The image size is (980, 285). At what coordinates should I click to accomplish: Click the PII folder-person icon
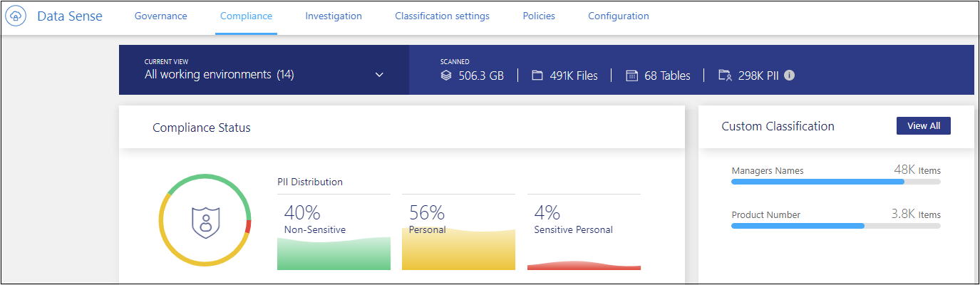tap(725, 76)
